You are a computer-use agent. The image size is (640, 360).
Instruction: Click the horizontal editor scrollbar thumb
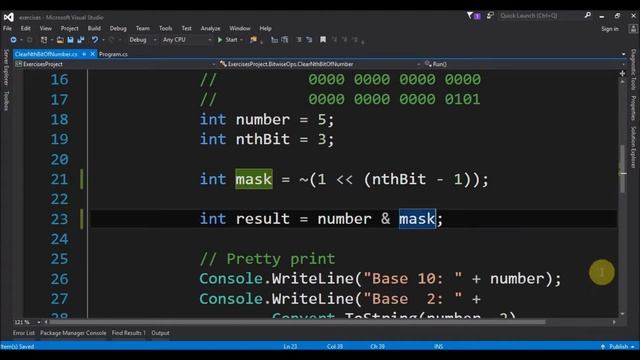pyautogui.click(x=297, y=322)
